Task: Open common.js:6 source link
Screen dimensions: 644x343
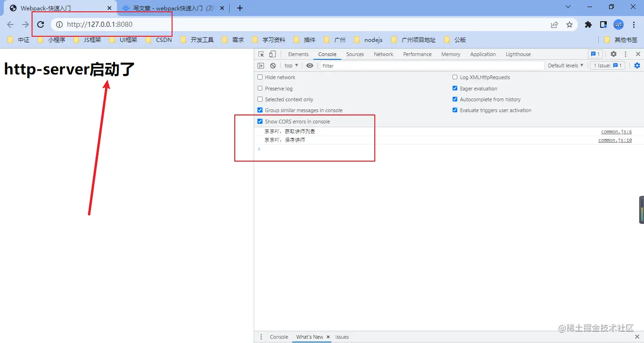Action: (x=616, y=132)
